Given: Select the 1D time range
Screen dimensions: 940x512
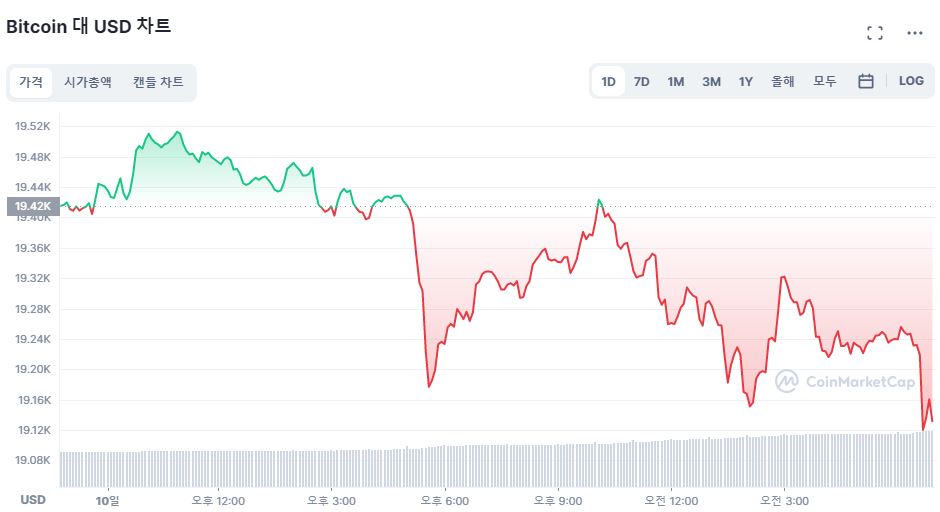Looking at the screenshot, I should click(x=608, y=81).
